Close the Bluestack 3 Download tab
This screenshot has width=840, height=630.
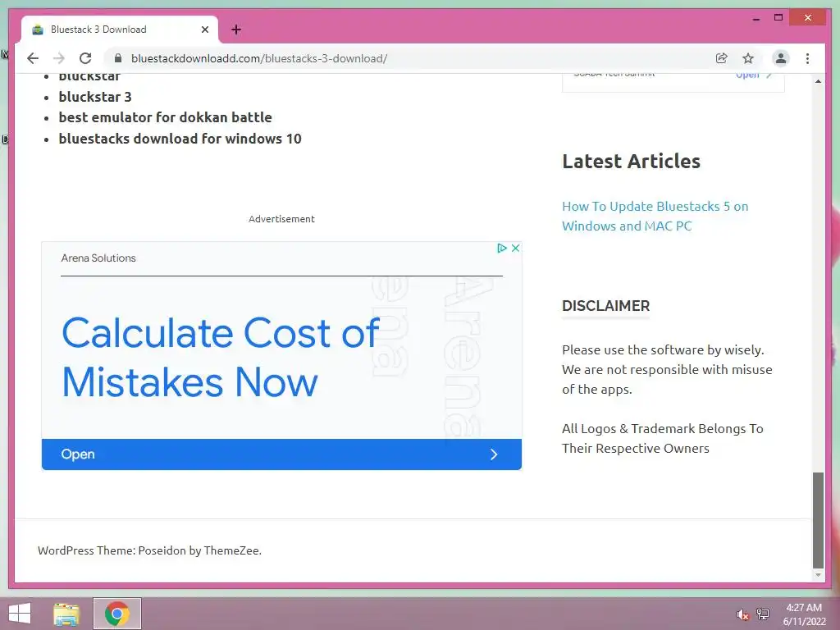tap(204, 30)
